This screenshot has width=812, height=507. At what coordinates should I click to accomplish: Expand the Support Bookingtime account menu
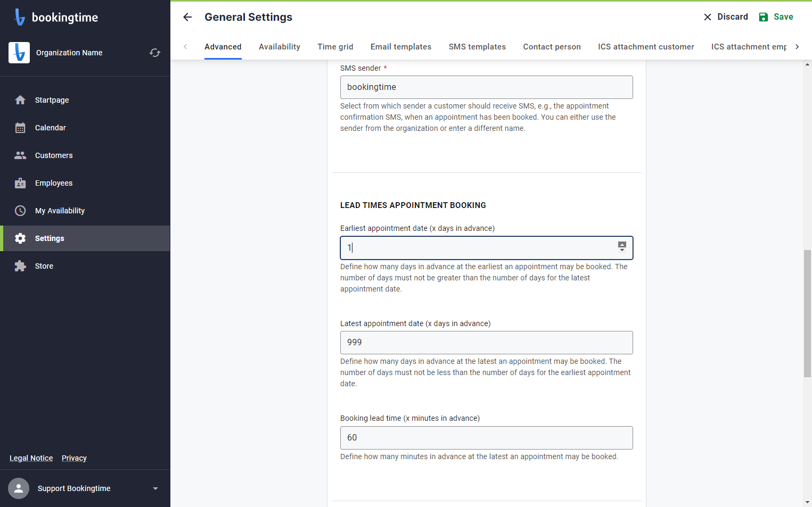[155, 488]
